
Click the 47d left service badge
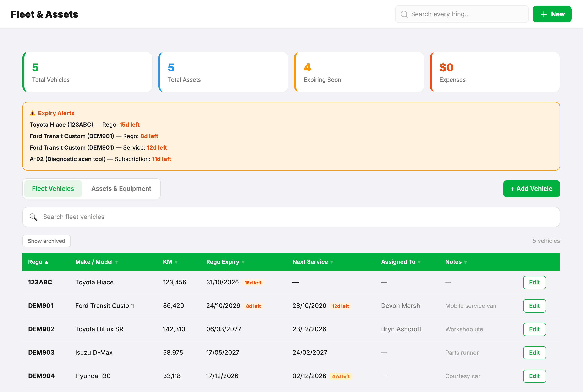point(341,376)
